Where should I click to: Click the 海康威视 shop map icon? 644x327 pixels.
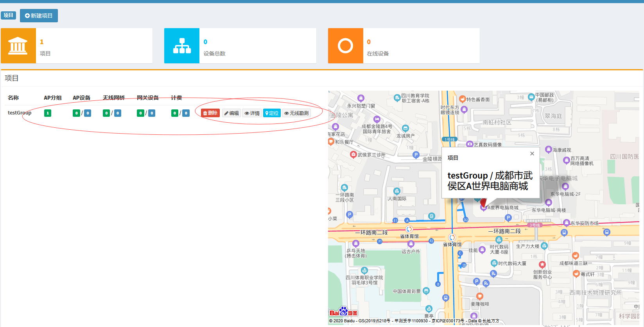(x=549, y=149)
